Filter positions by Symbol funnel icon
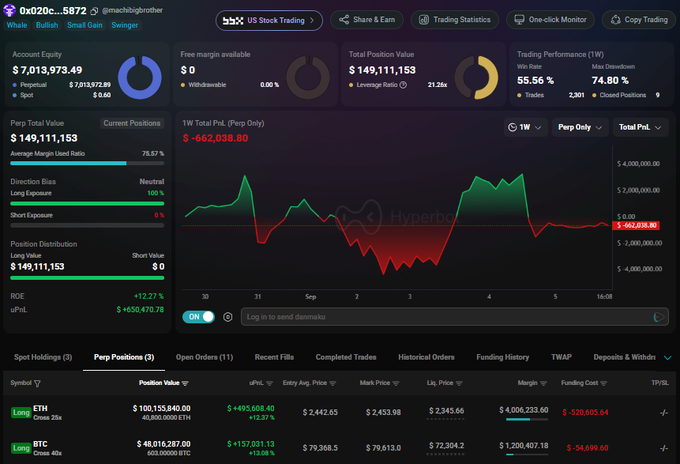The image size is (680, 464). pos(37,383)
